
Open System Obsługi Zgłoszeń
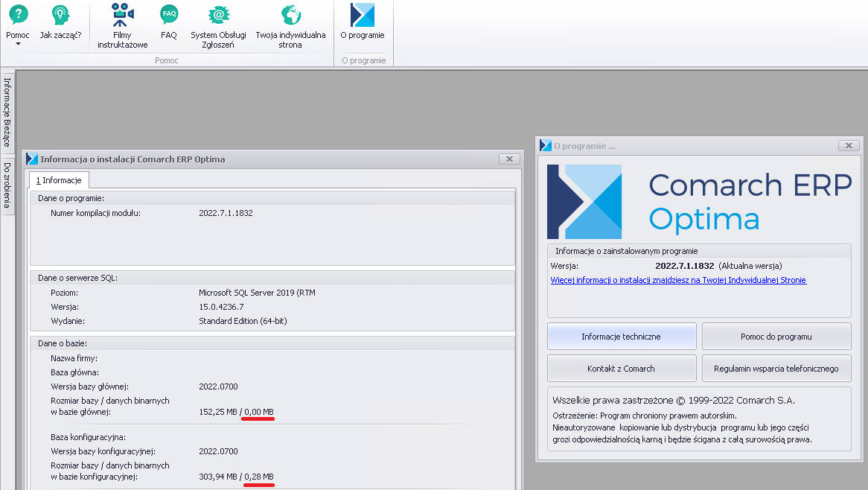coord(218,15)
